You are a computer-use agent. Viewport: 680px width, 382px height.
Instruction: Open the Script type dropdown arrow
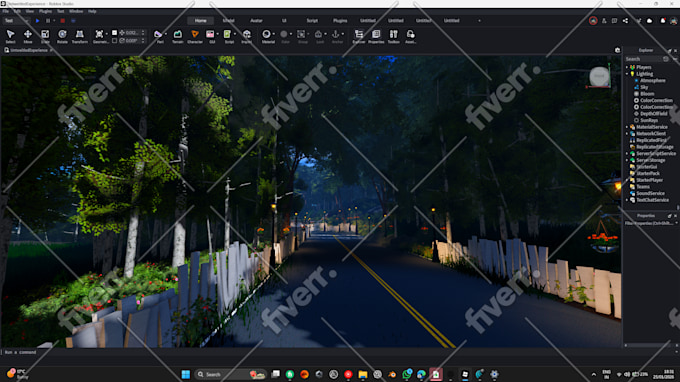(x=235, y=34)
